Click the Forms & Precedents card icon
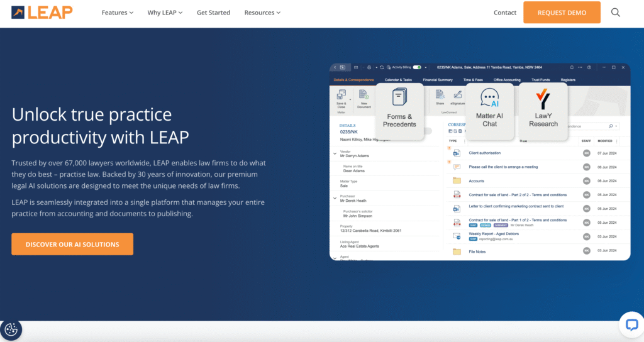Image resolution: width=644 pixels, height=342 pixels. click(x=399, y=97)
